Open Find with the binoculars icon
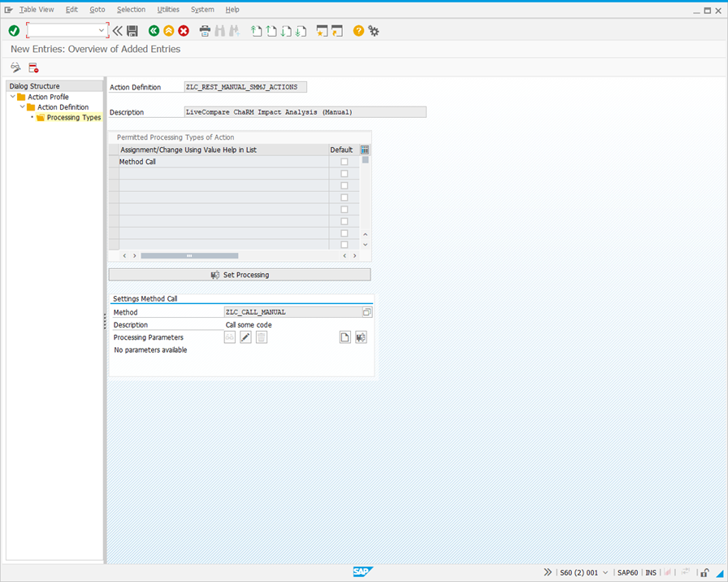 218,30
